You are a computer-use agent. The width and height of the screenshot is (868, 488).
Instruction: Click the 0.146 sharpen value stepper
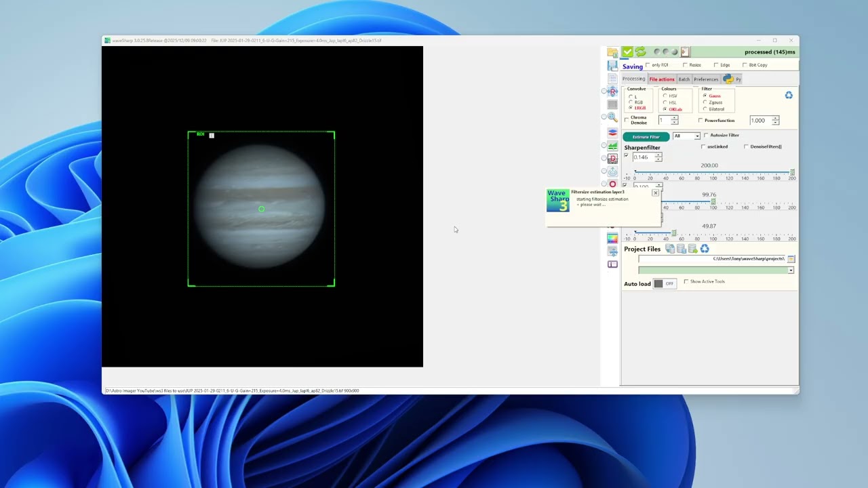tap(658, 157)
